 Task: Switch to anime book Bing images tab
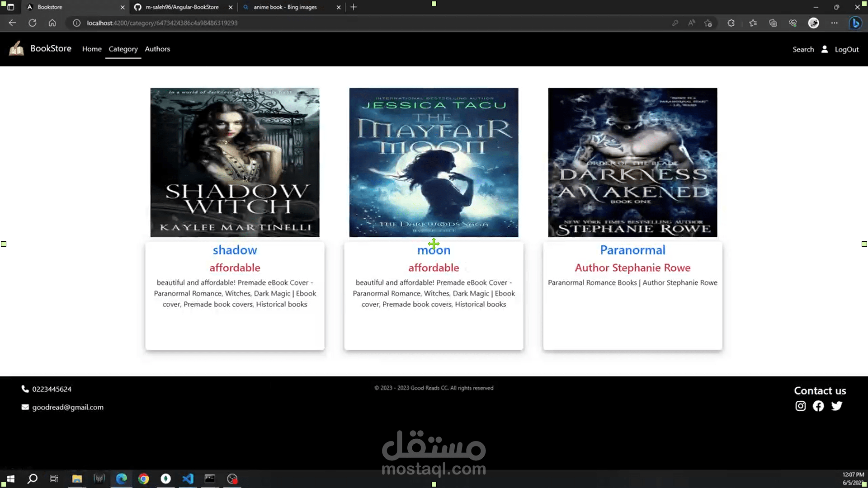pyautogui.click(x=285, y=7)
